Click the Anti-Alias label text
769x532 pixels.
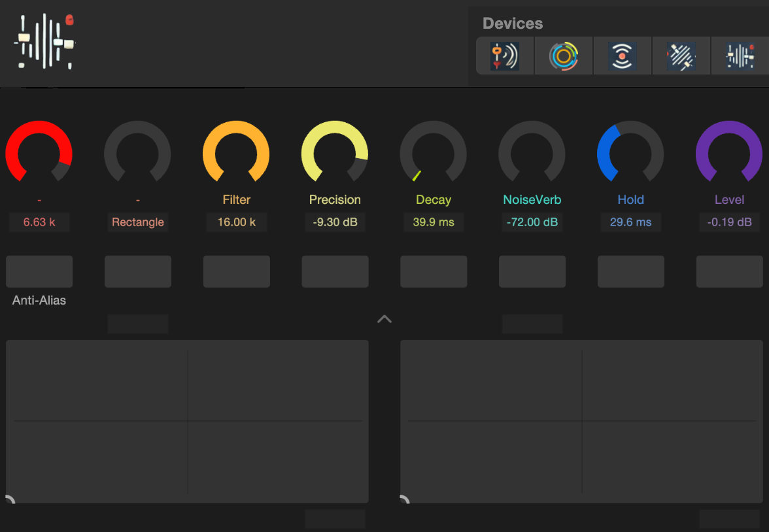click(x=39, y=300)
